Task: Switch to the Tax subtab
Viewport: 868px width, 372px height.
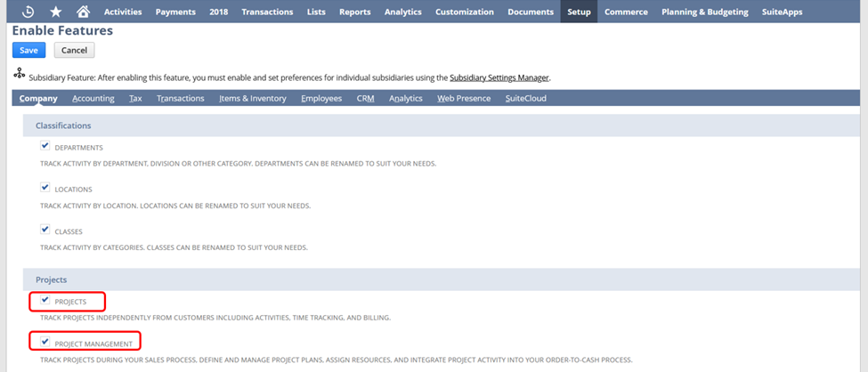Action: point(135,99)
